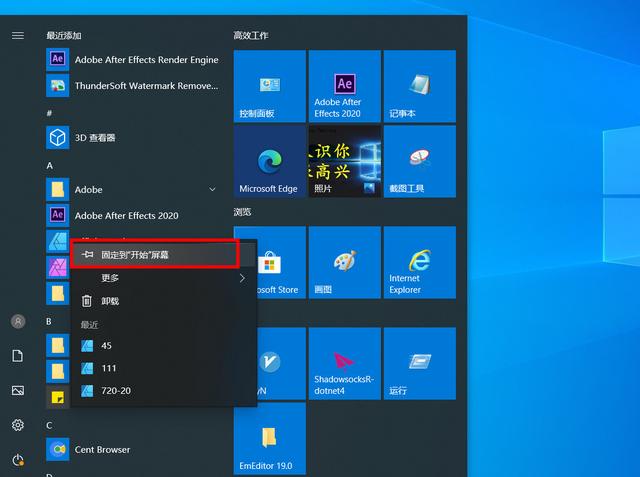The height and width of the screenshot is (477, 640).
Task: Open the Paint (画图) tile
Action: tap(344, 262)
